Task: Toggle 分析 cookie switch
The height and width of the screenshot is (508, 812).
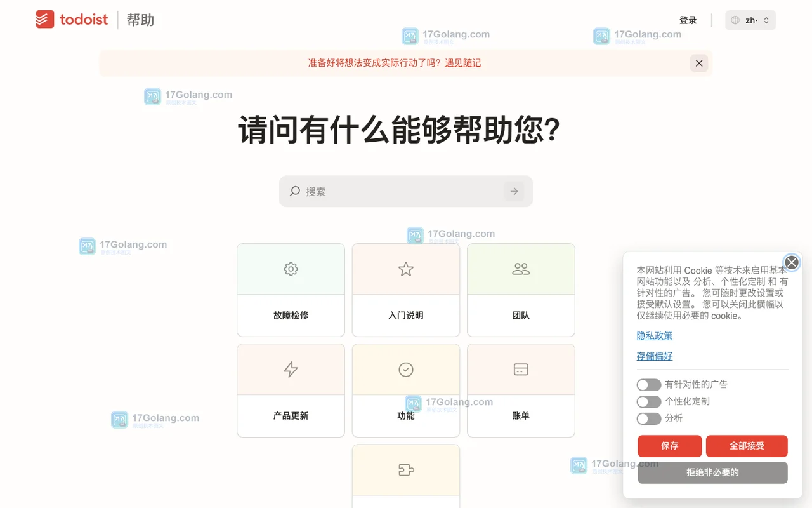Action: 649,419
